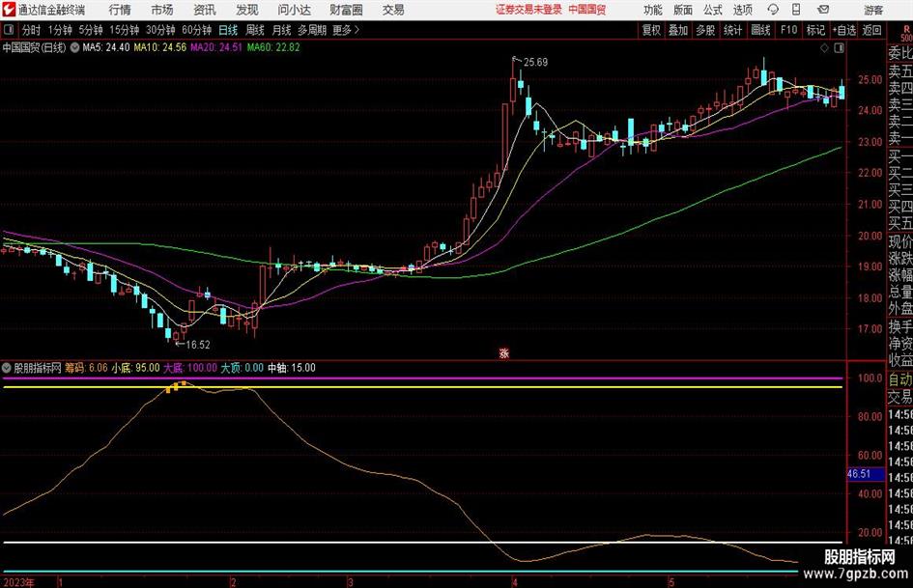Open the F10 company info button

(788, 30)
